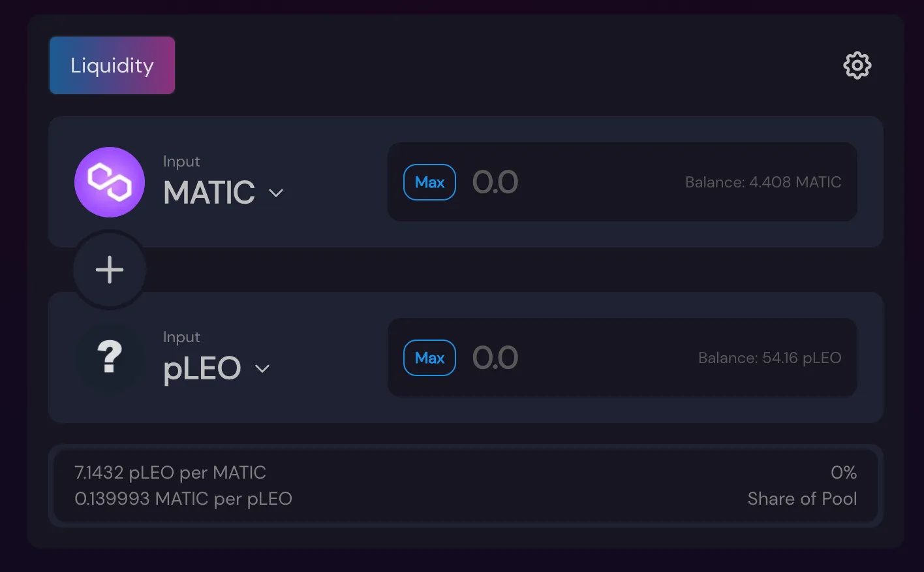Click the 0.139993 MATIC per pLEO rate

pyautogui.click(x=183, y=499)
